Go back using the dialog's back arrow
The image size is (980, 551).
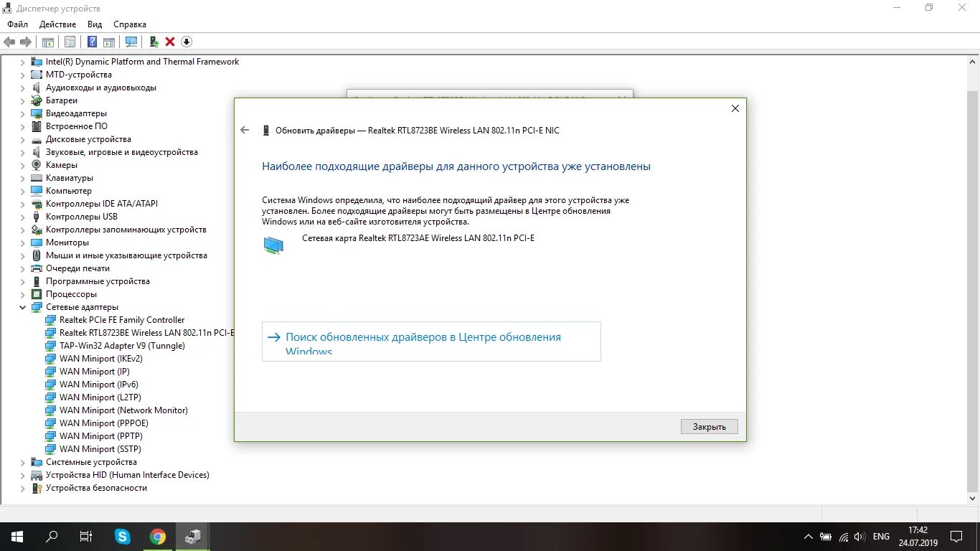pyautogui.click(x=245, y=130)
